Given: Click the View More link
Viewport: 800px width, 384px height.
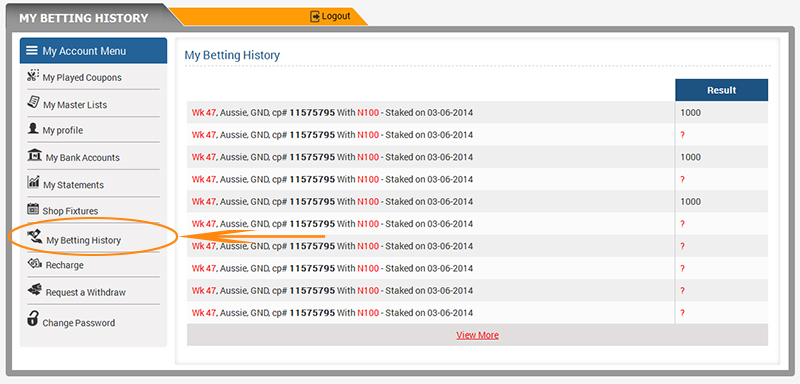Looking at the screenshot, I should [x=478, y=335].
